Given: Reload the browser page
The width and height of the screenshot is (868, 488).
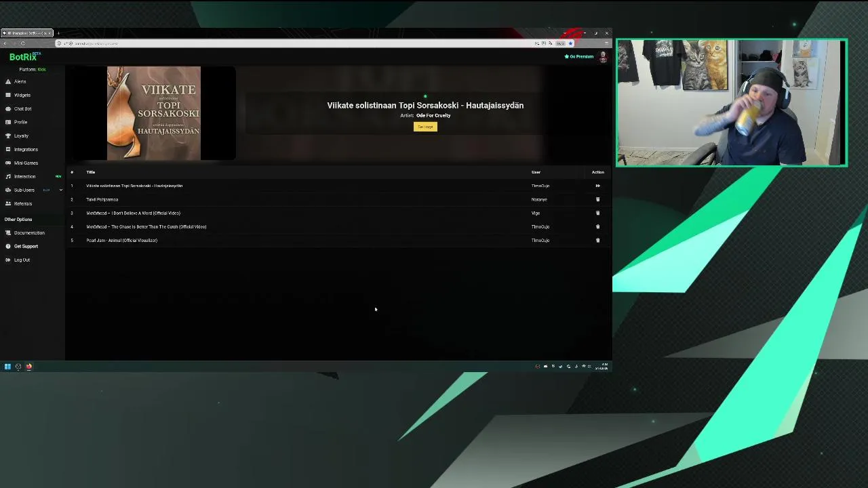Looking at the screenshot, I should click(x=22, y=43).
